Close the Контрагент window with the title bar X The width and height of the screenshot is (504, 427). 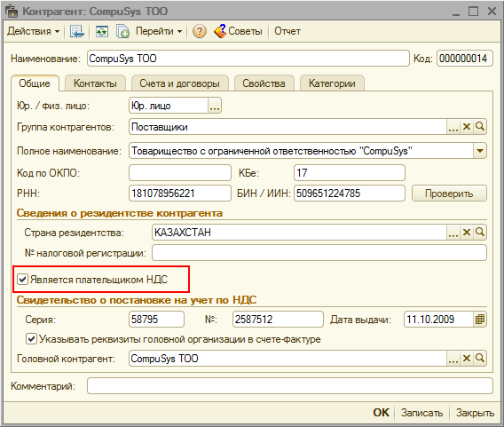tap(492, 12)
